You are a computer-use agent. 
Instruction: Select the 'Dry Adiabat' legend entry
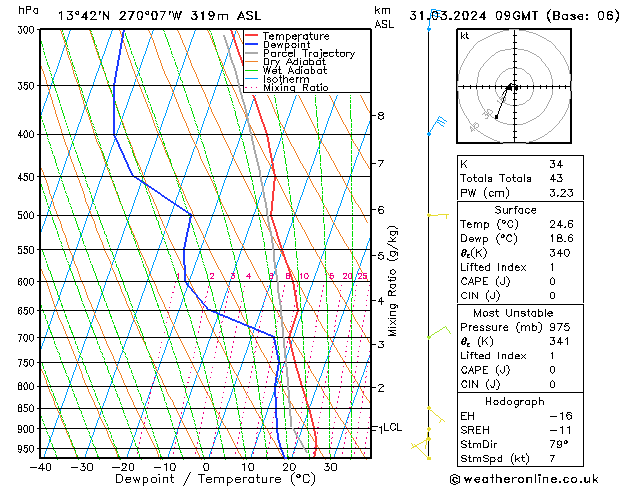click(x=294, y=62)
